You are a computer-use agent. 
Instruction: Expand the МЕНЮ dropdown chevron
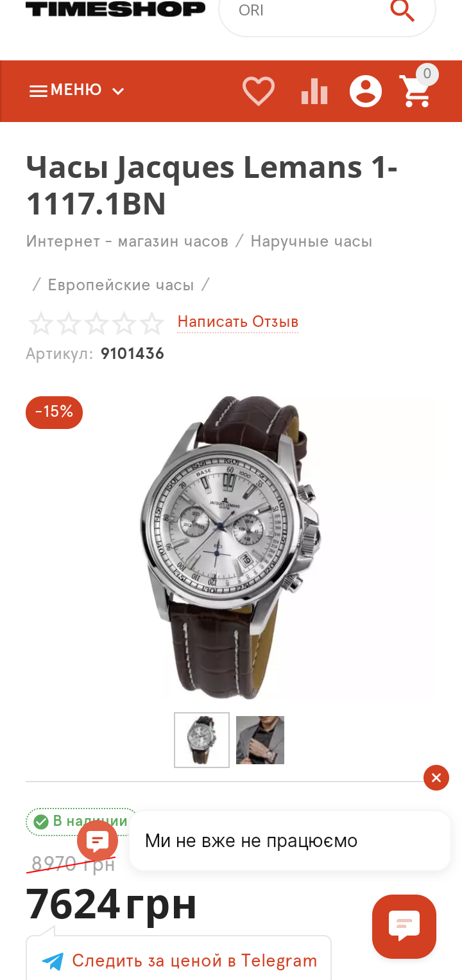[x=118, y=91]
